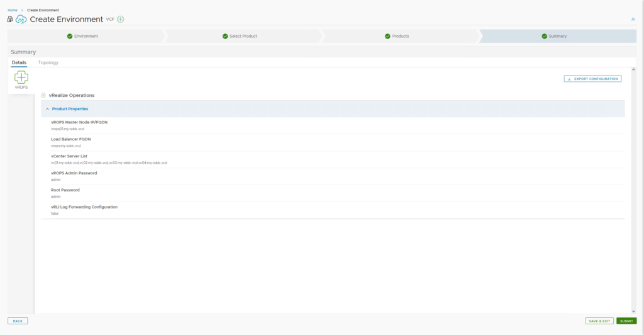644x335 pixels.
Task: Click the scrollbar down arrow in summary panel
Action: pos(633,310)
